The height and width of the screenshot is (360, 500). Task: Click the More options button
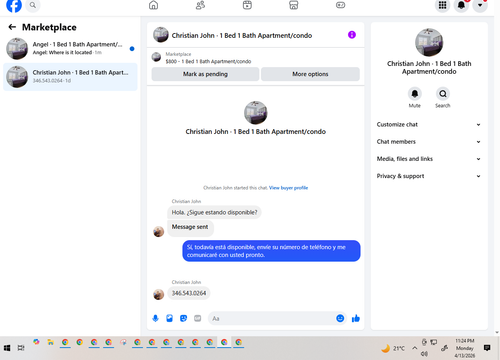(310, 74)
